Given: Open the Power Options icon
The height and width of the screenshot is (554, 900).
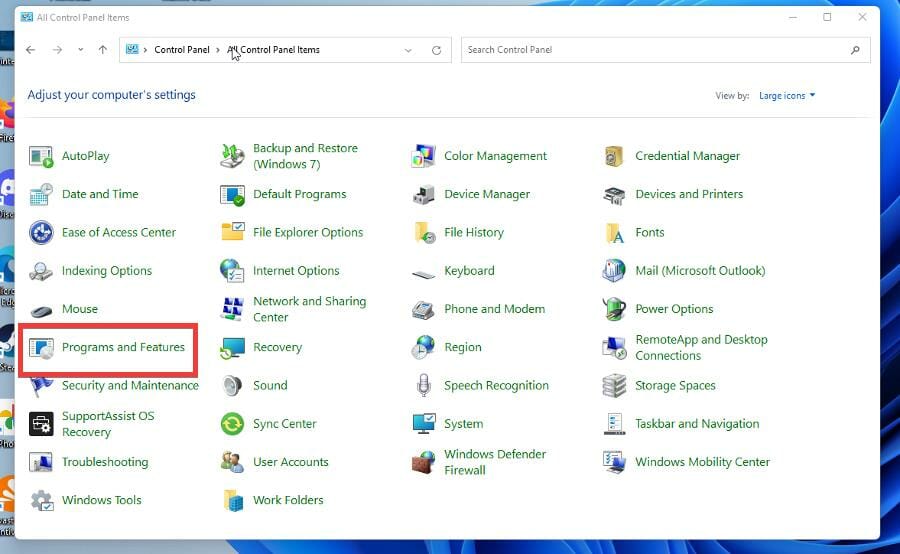Looking at the screenshot, I should coord(614,309).
